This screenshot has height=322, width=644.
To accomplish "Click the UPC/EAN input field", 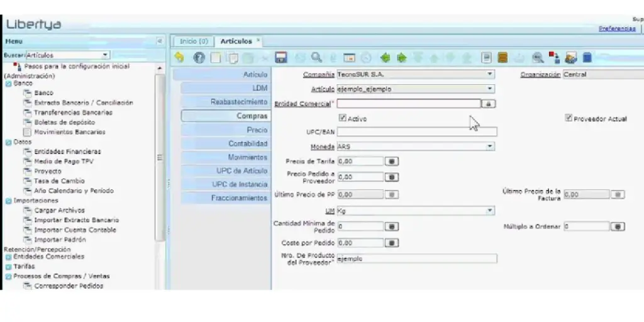I will point(416,132).
